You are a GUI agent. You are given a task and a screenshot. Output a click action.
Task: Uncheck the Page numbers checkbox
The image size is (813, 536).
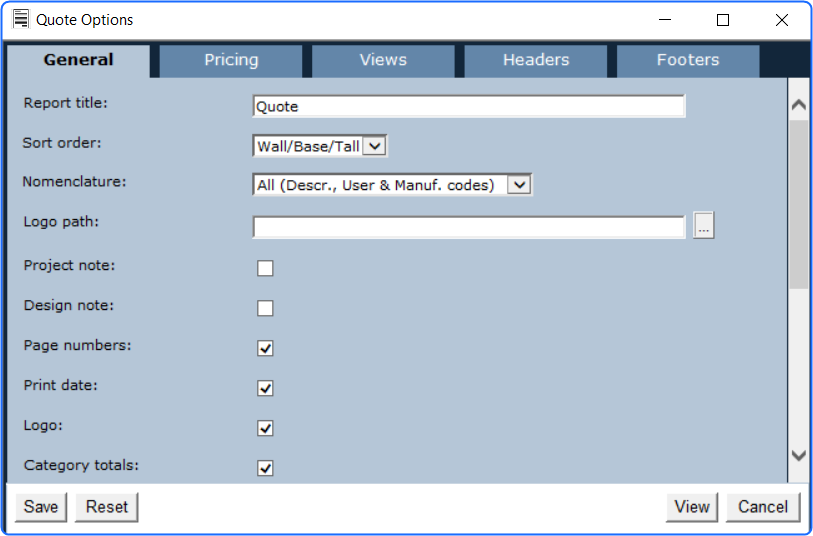click(265, 348)
